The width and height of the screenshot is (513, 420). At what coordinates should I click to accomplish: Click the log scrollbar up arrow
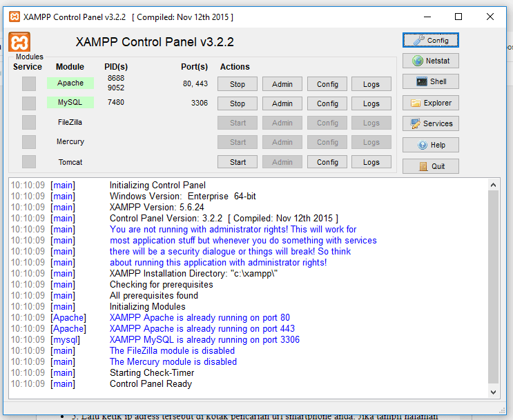coord(494,185)
